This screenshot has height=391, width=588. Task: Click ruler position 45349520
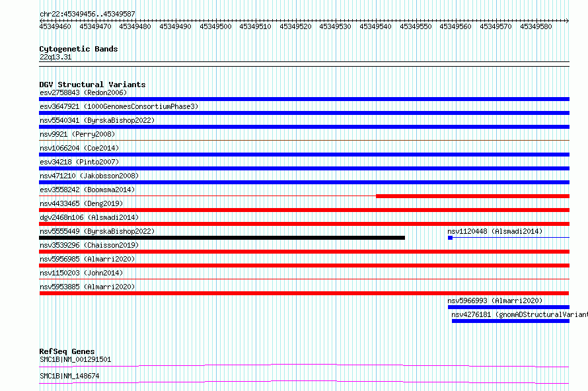(x=295, y=26)
